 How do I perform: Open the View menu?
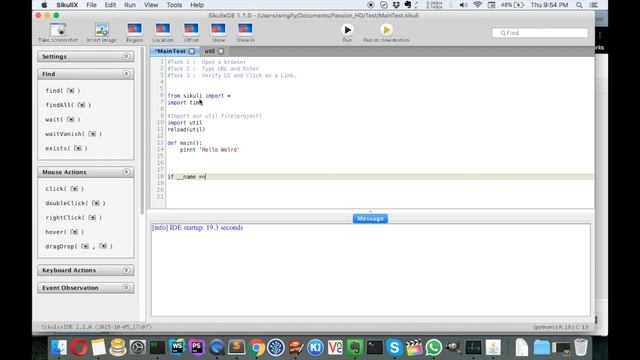tap(151, 5)
